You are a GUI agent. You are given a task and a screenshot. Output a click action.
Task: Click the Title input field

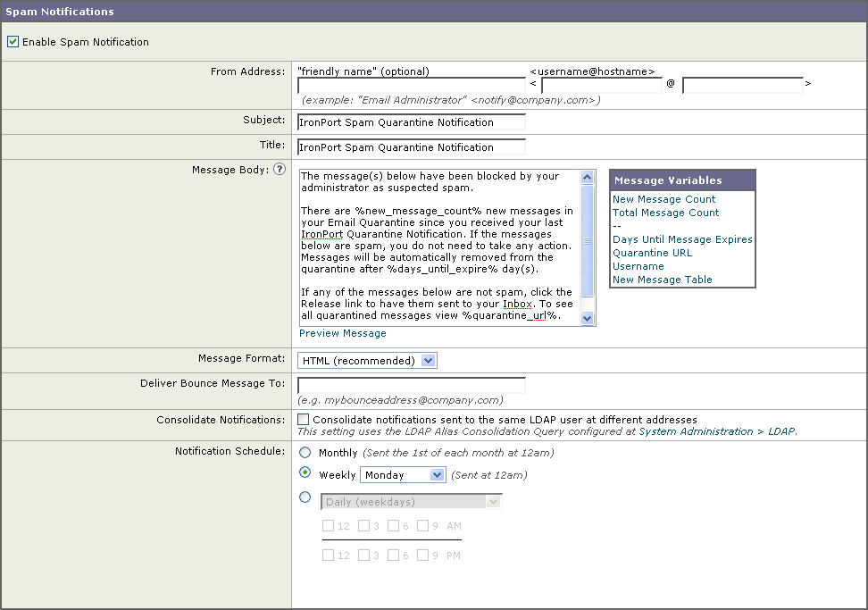click(x=412, y=147)
